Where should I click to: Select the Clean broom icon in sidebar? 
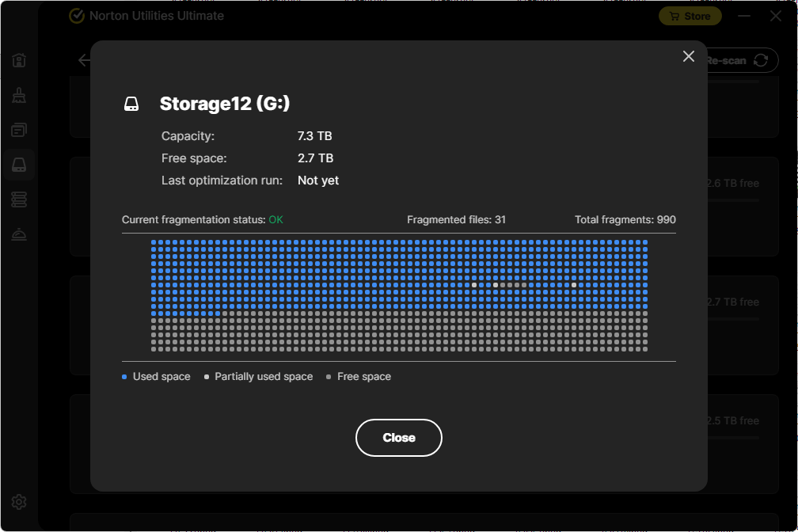click(x=19, y=95)
